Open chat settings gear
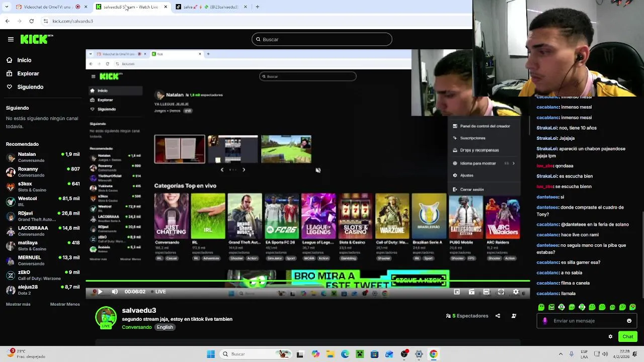Image resolution: width=644 pixels, height=362 pixels. [x=610, y=336]
